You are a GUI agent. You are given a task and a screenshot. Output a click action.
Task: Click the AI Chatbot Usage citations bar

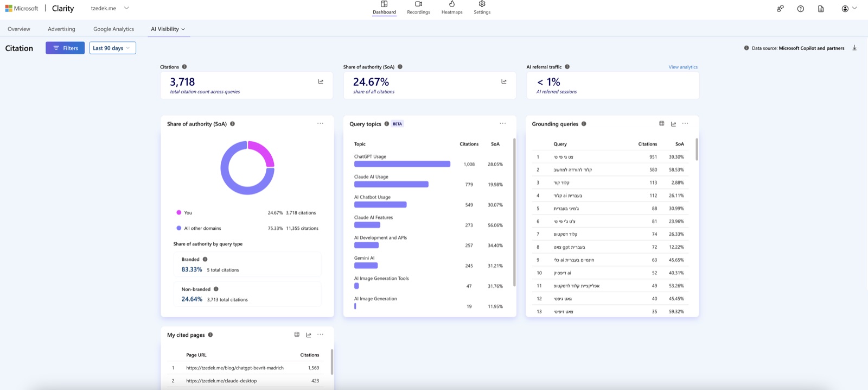380,205
